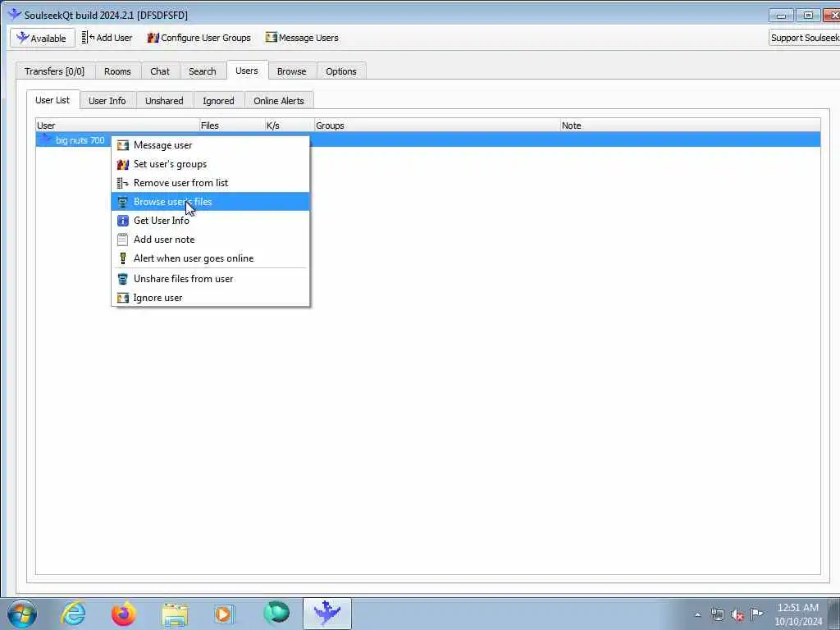
Task: Click the blue Get User Info icon
Action: click(123, 221)
